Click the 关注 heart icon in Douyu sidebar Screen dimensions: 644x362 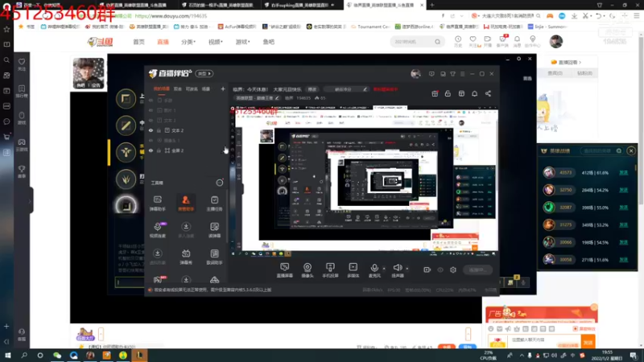[22, 64]
